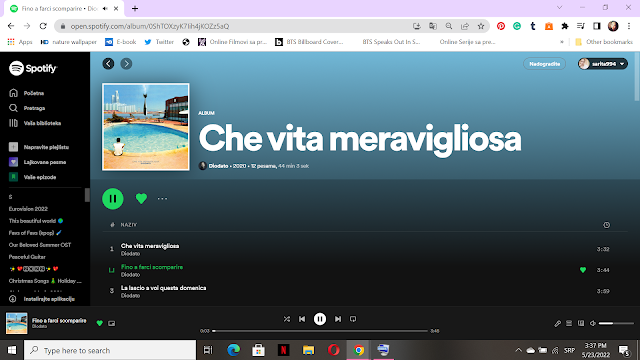Toggle the album's green heart save
640x360 pixels.
point(141,198)
